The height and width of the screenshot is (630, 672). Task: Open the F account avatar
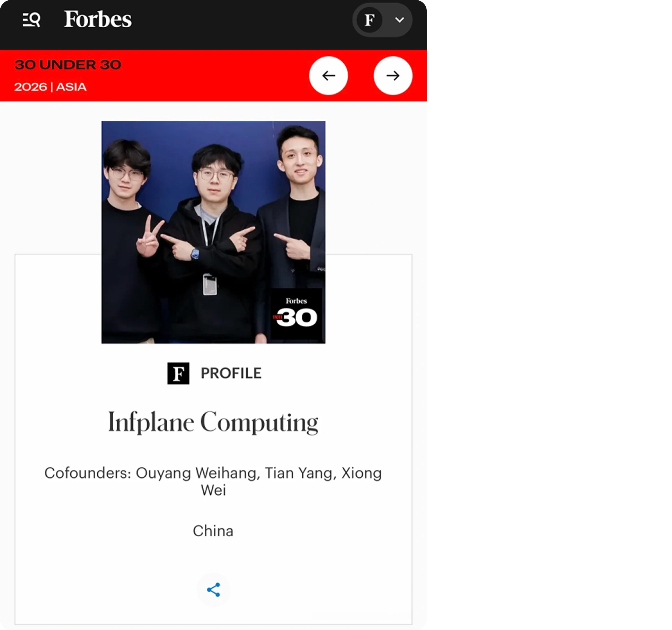tap(370, 20)
